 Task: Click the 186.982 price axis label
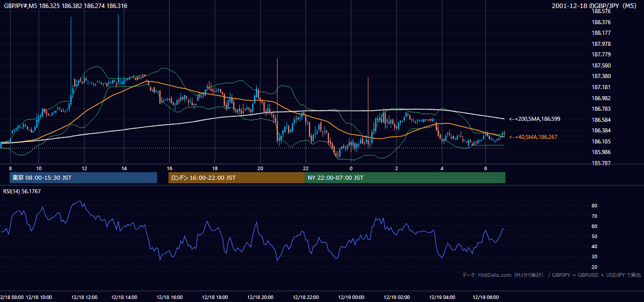[601, 98]
